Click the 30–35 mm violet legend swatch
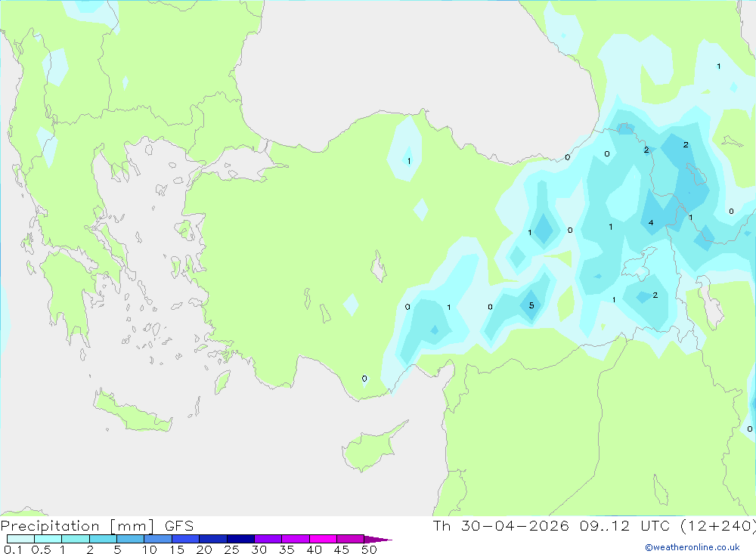 (268, 539)
